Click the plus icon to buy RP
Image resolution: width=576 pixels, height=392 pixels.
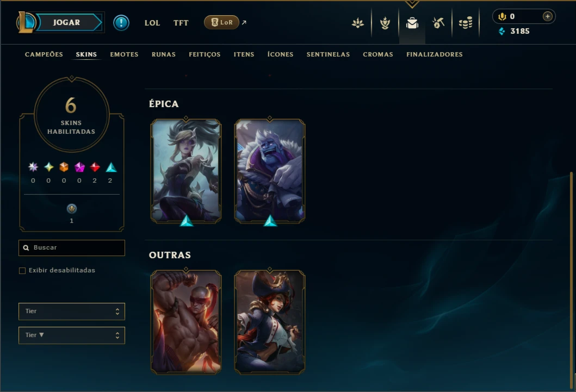[547, 16]
